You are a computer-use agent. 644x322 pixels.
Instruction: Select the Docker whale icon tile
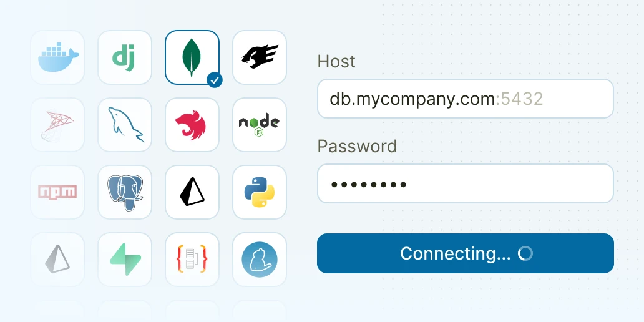pyautogui.click(x=57, y=57)
